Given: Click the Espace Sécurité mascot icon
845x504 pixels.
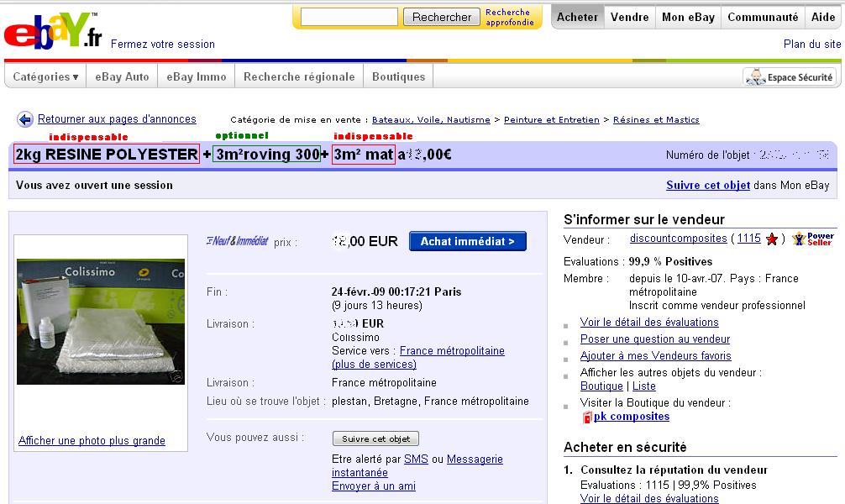Looking at the screenshot, I should click(x=755, y=77).
